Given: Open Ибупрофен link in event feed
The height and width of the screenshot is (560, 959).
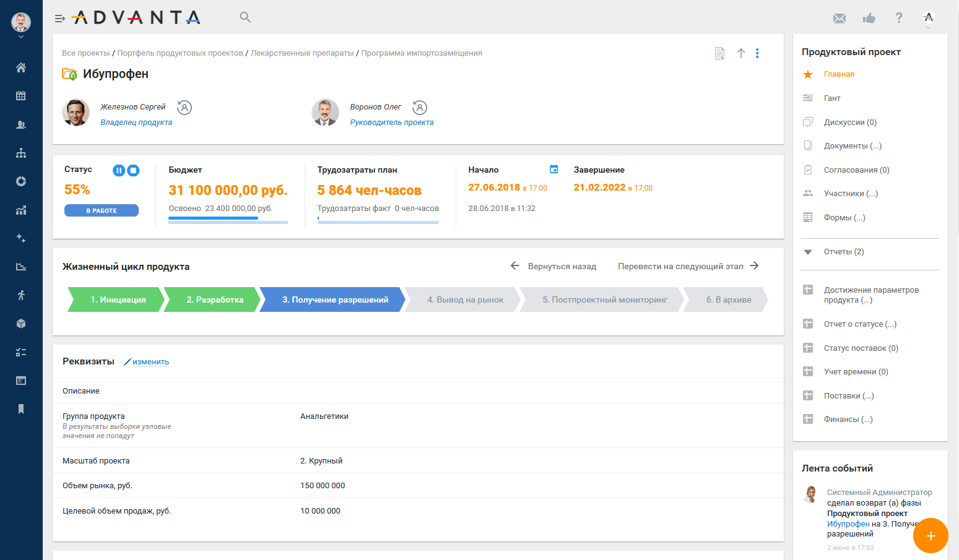Looking at the screenshot, I should [848, 524].
